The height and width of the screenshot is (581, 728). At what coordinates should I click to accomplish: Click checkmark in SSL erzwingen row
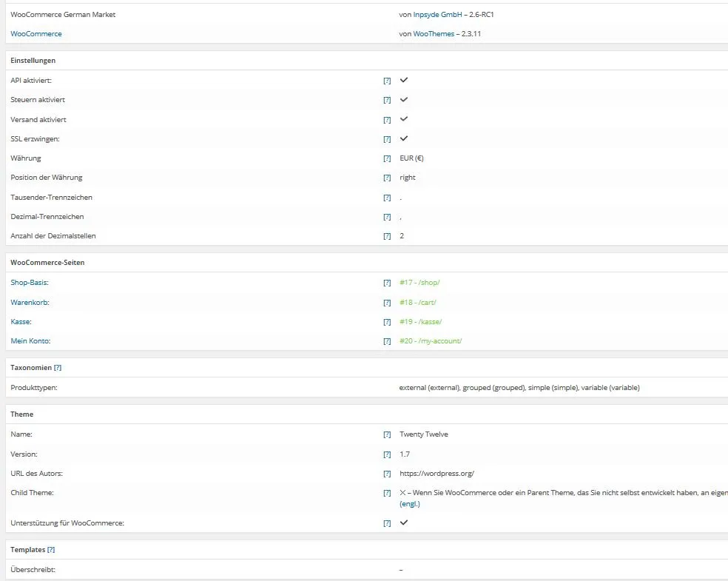pyautogui.click(x=404, y=138)
